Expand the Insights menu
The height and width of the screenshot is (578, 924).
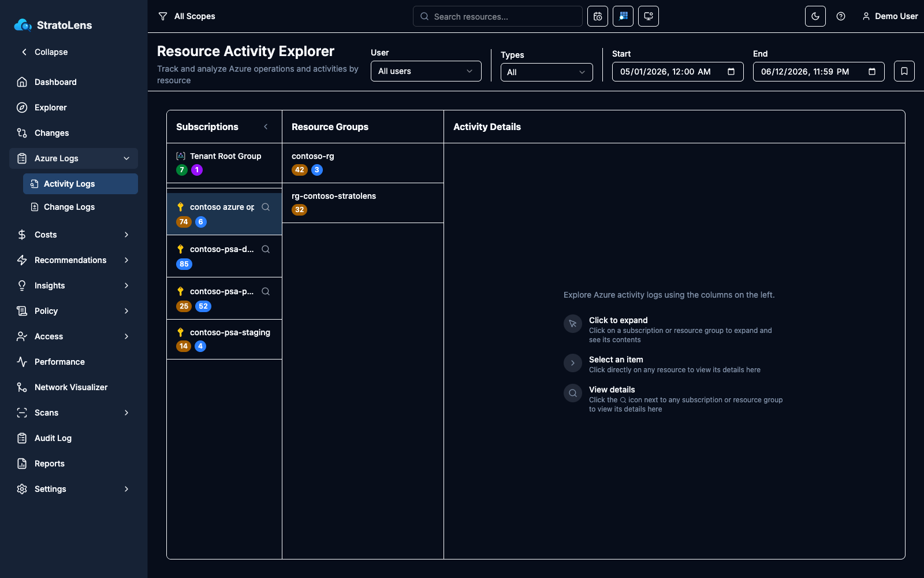pos(73,286)
